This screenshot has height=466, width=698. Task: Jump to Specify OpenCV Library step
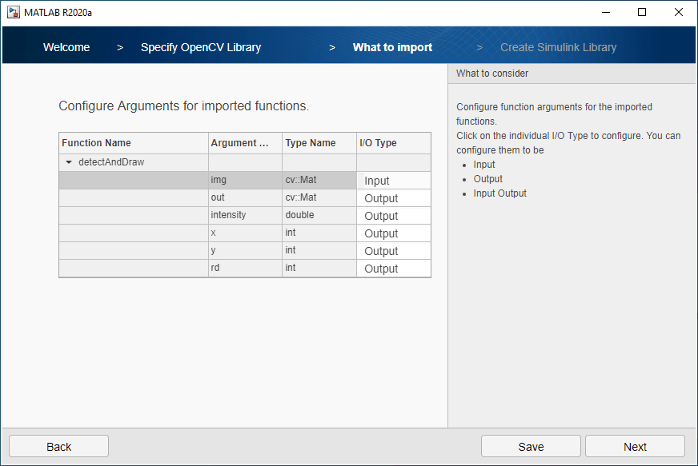tap(200, 47)
